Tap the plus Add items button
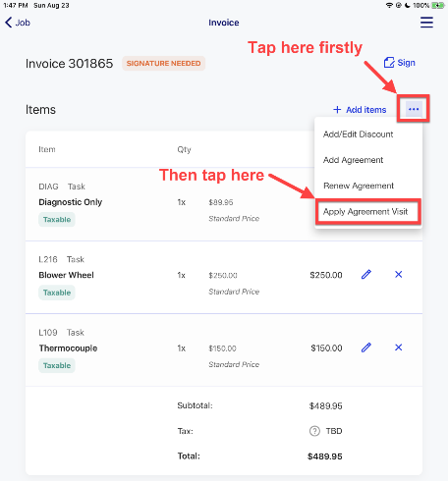 [x=360, y=110]
